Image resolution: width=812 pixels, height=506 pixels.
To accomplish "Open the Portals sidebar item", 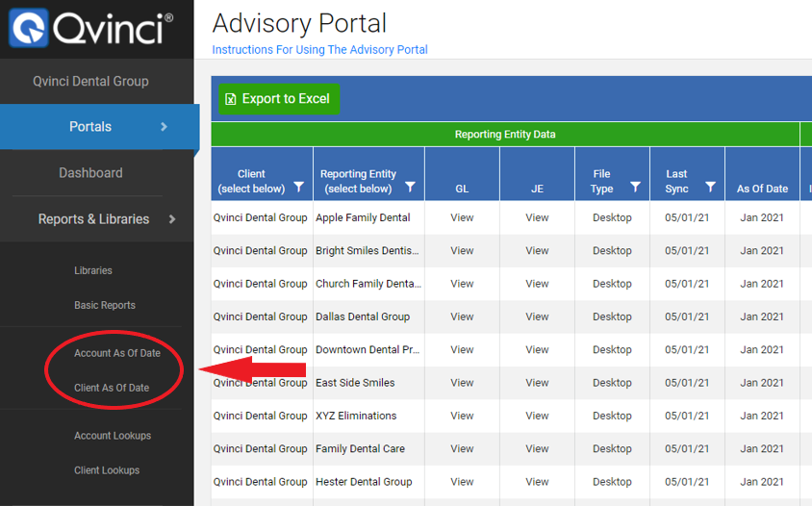I will 97,127.
